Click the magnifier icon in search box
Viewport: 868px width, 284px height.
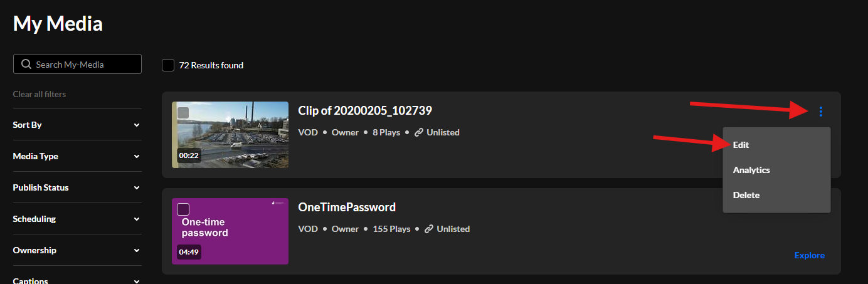point(26,65)
